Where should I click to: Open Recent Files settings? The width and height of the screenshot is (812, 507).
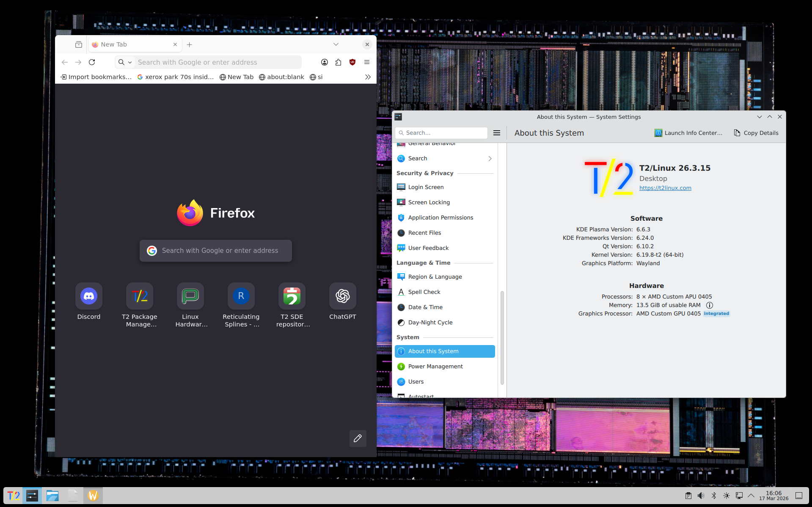click(445, 233)
